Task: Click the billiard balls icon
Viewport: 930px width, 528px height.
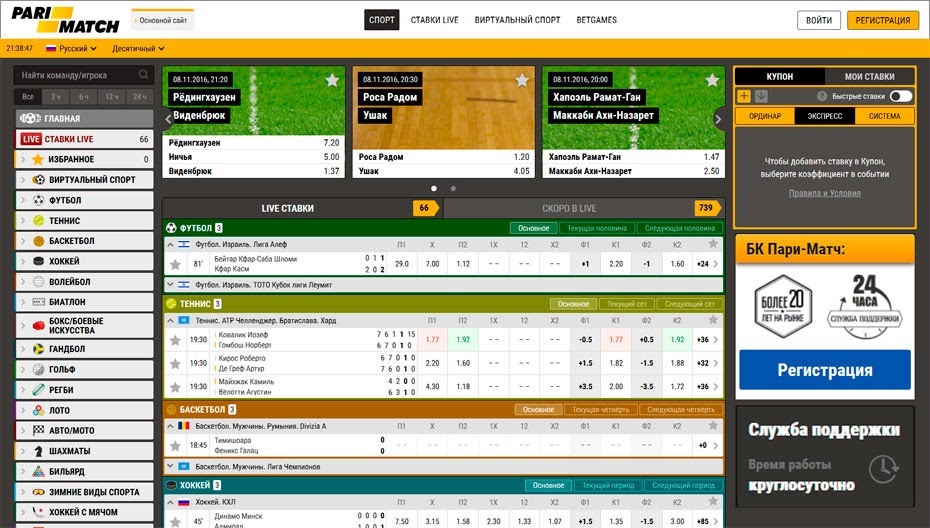Action: pyautogui.click(x=39, y=471)
